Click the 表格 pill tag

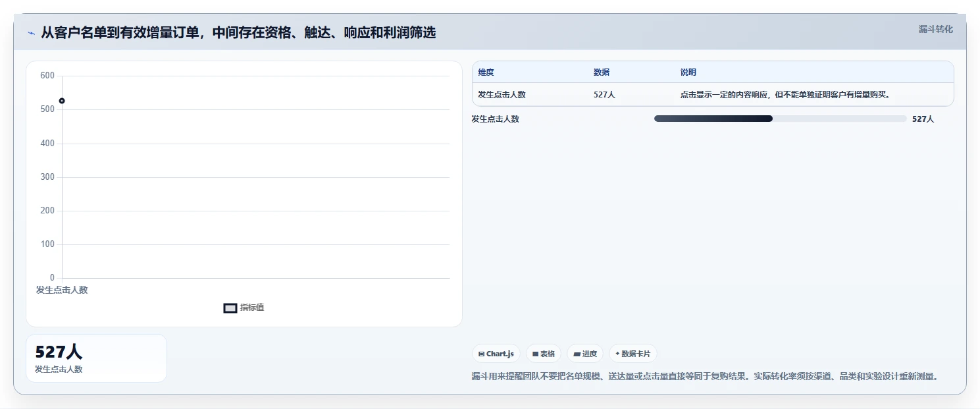coord(544,354)
